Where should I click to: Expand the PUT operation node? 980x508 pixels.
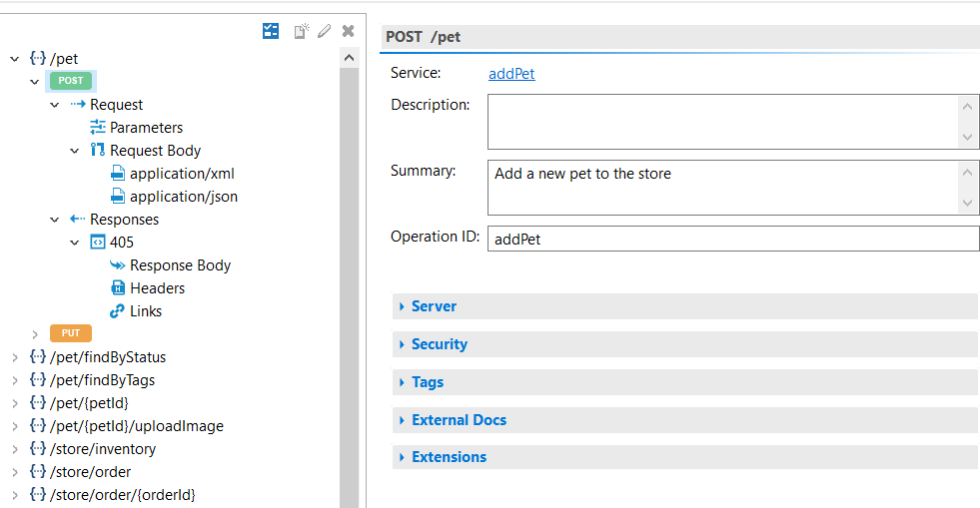pyautogui.click(x=35, y=334)
